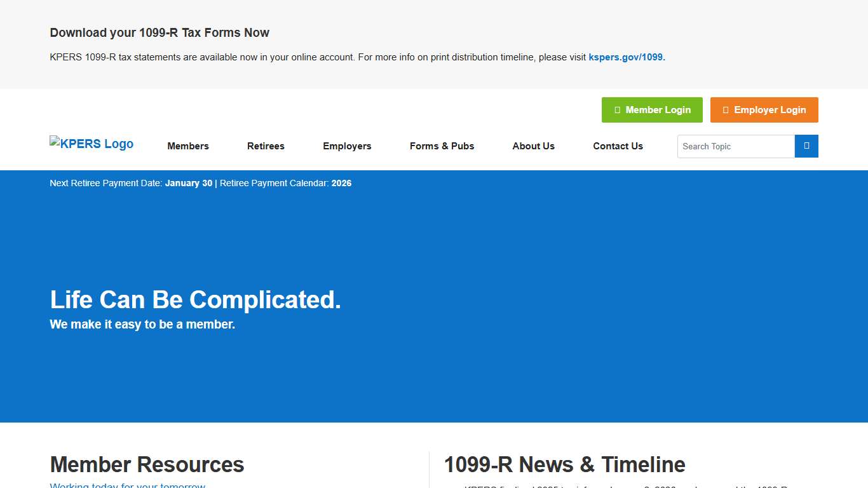Click the January 30 payment date link

point(189,183)
